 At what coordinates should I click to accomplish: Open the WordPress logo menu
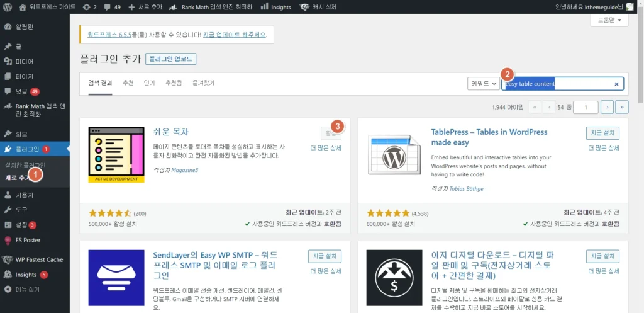point(8,7)
